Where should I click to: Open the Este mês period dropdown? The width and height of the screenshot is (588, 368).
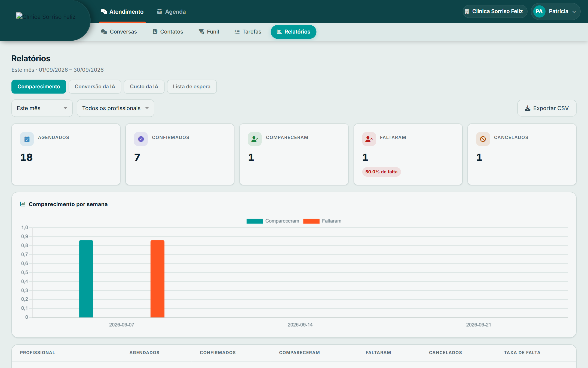point(42,108)
